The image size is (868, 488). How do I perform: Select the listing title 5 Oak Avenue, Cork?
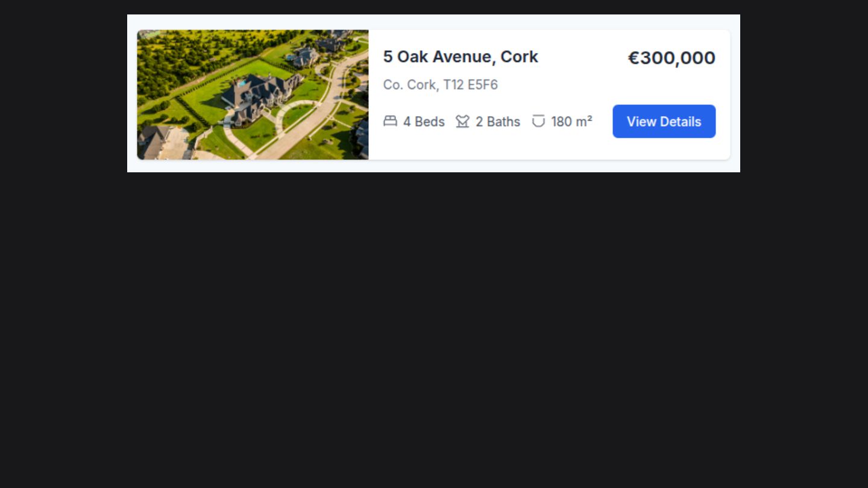(x=461, y=57)
